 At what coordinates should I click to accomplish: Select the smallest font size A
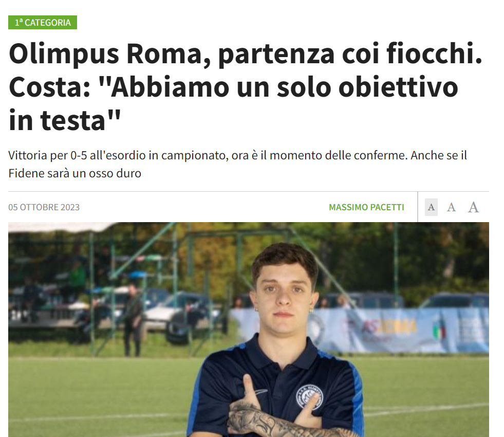[431, 207]
